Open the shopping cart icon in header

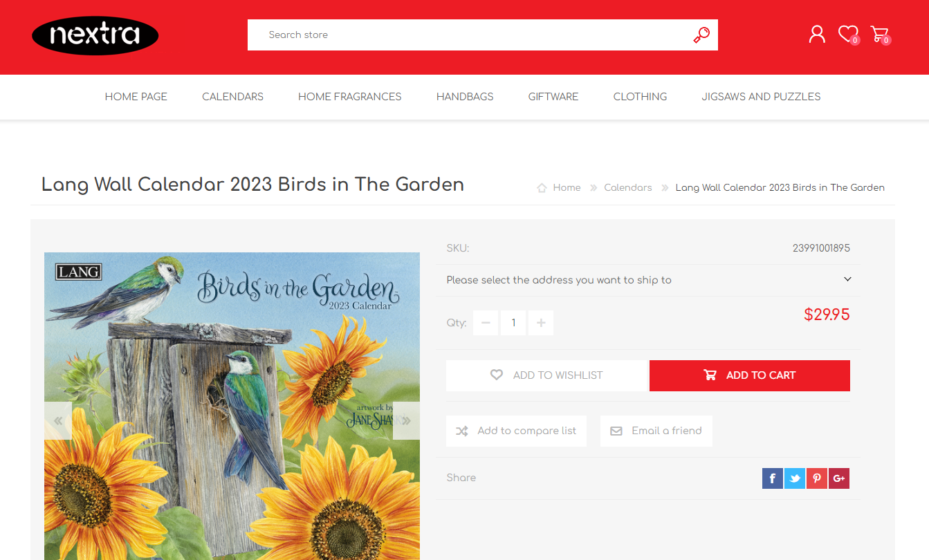pyautogui.click(x=880, y=34)
